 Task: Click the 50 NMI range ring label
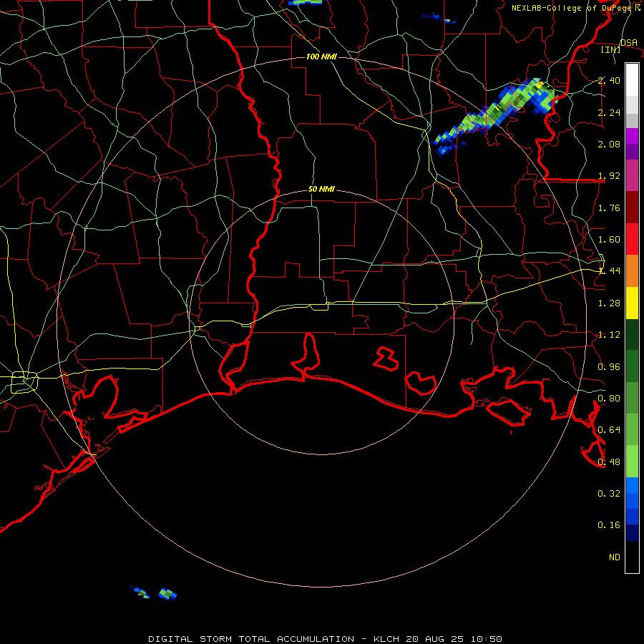click(x=321, y=190)
